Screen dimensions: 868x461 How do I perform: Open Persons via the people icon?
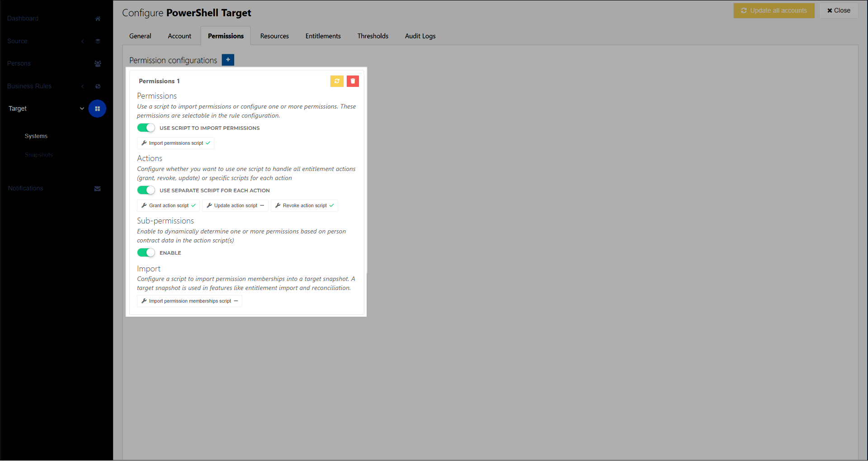tap(98, 63)
